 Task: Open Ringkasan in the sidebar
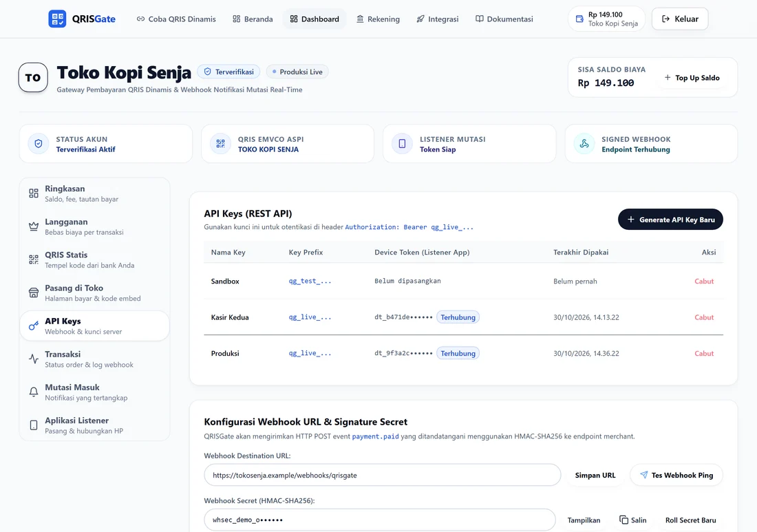point(95,193)
